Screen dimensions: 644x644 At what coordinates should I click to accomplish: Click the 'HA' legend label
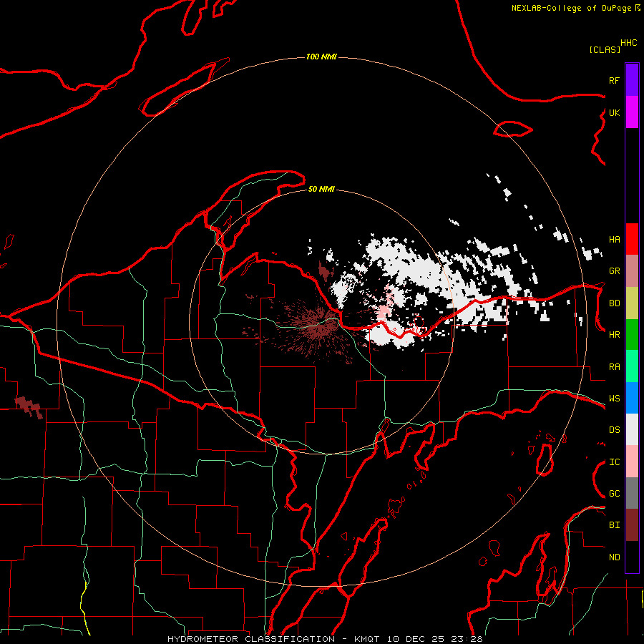(x=614, y=239)
